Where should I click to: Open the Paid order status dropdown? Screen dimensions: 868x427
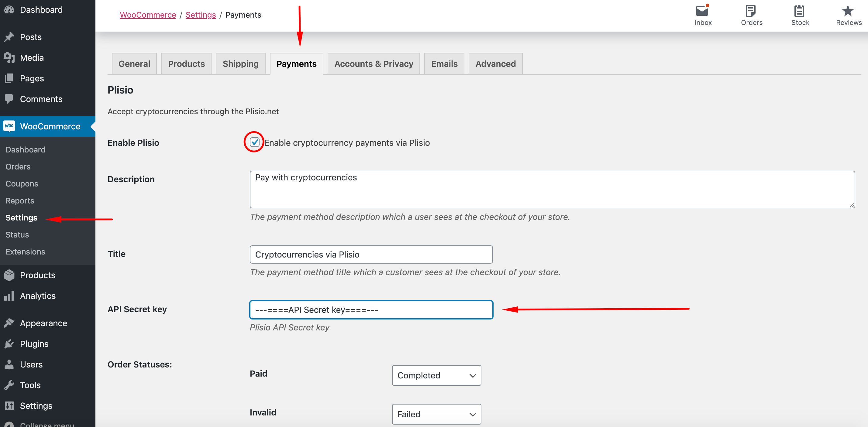[436, 375]
